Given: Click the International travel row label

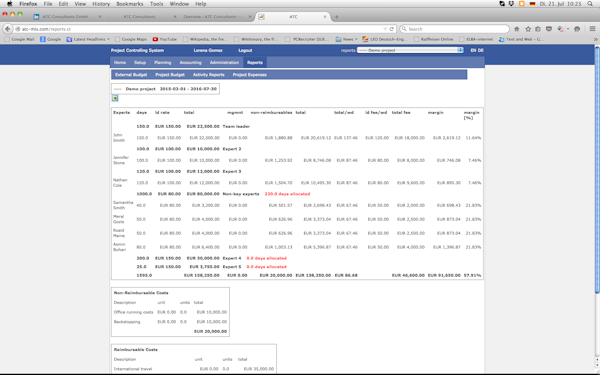Looking at the screenshot, I should point(133,369).
